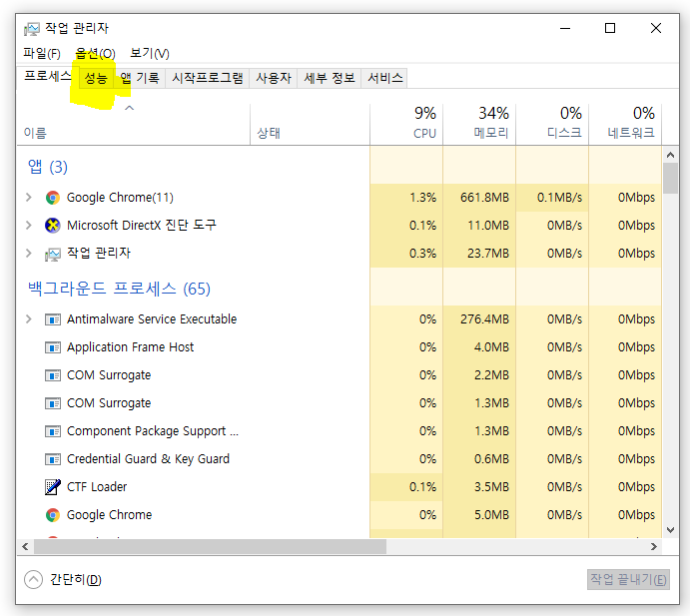The height and width of the screenshot is (616, 690).
Task: Switch to the 서비스 tab
Action: click(384, 78)
